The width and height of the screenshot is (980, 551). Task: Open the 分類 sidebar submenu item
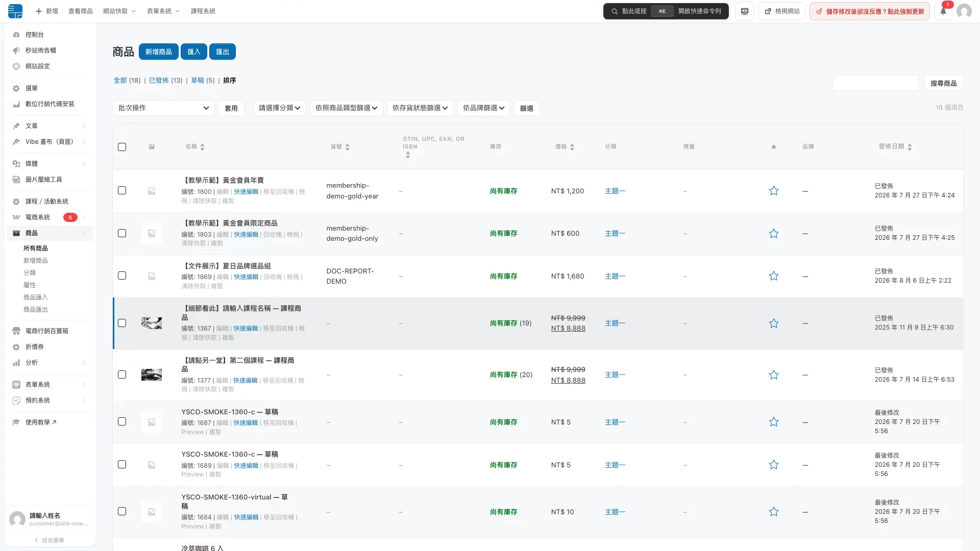point(30,273)
